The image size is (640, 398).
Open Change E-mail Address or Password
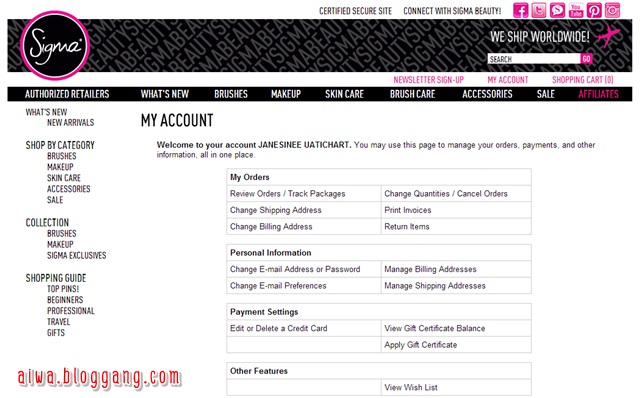click(x=295, y=269)
